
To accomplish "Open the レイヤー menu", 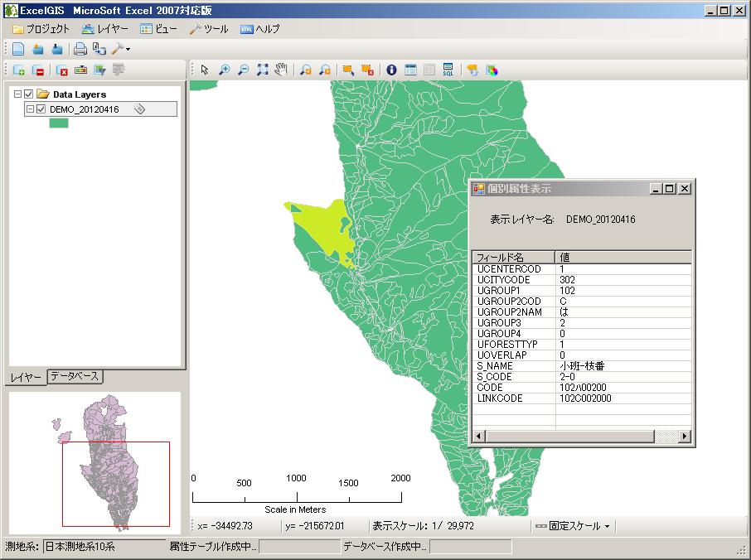I will pos(105,29).
